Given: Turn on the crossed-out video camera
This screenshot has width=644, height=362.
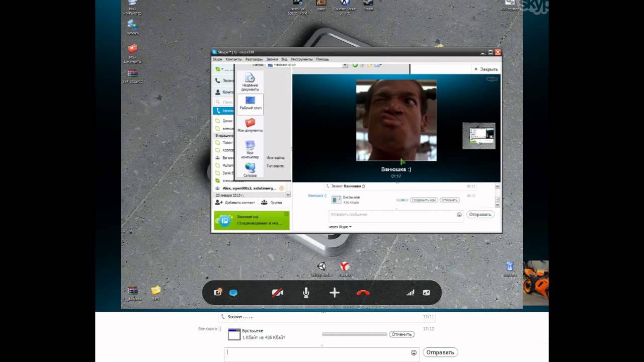Looking at the screenshot, I should (277, 293).
